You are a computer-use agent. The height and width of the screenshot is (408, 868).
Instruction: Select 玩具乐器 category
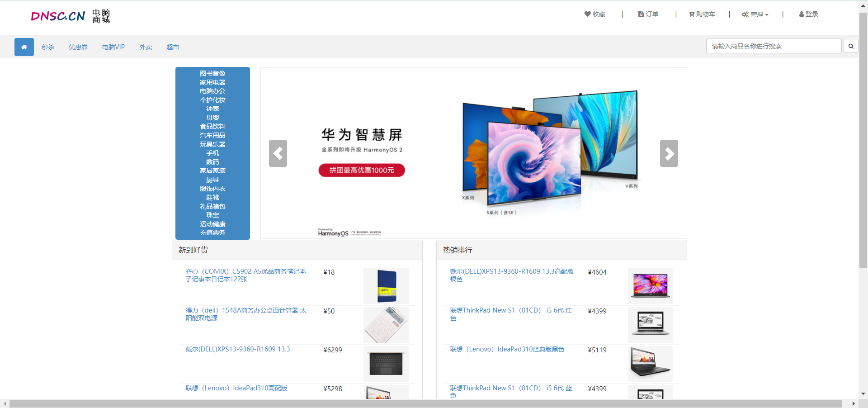[x=212, y=144]
